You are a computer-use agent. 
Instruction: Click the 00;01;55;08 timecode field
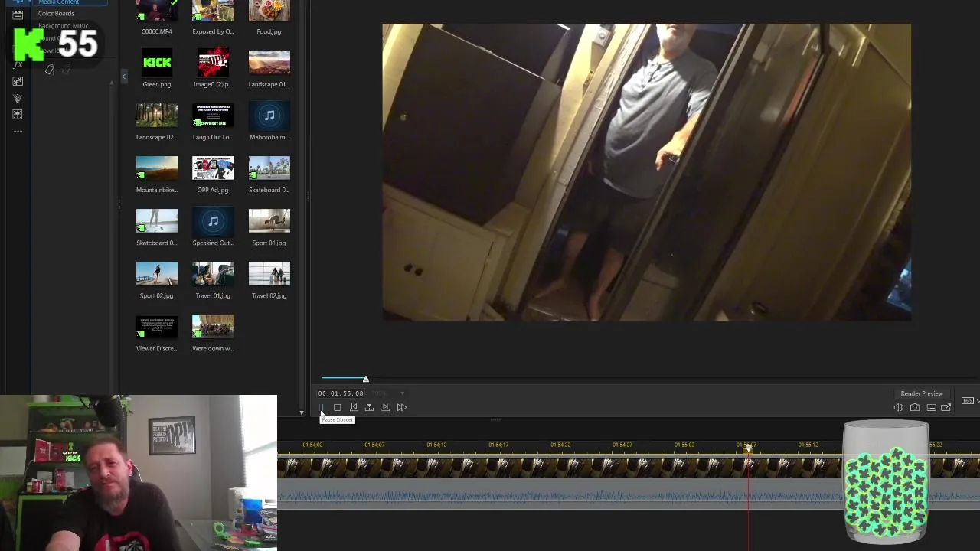pos(341,393)
